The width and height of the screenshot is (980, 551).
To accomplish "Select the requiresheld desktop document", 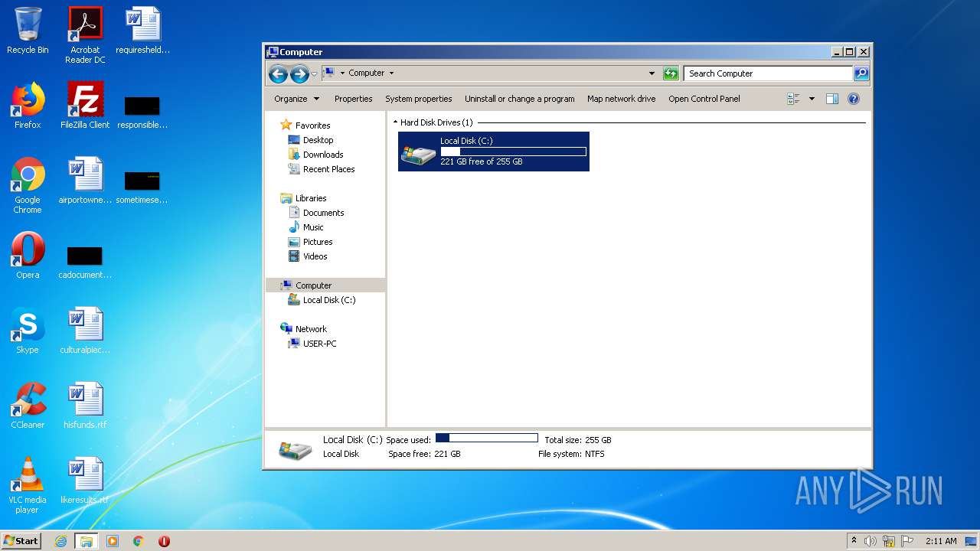I will (x=142, y=31).
